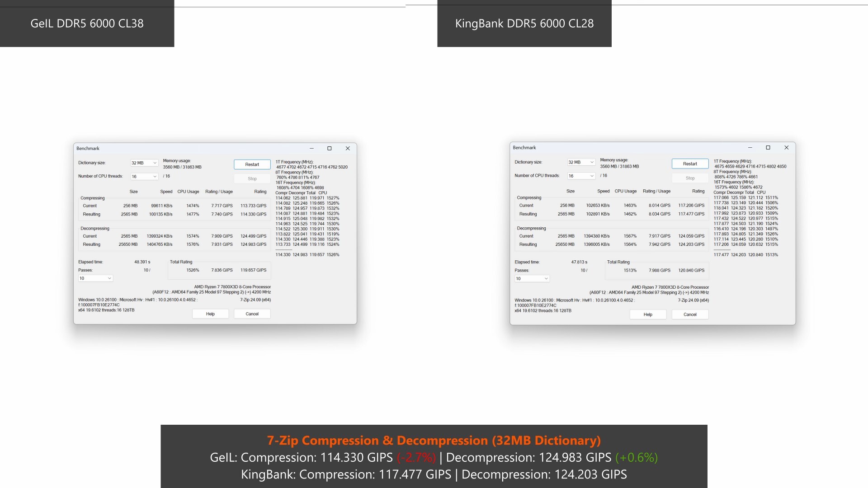Close the KingBank benchmark window
868x488 pixels.
pyautogui.click(x=786, y=148)
